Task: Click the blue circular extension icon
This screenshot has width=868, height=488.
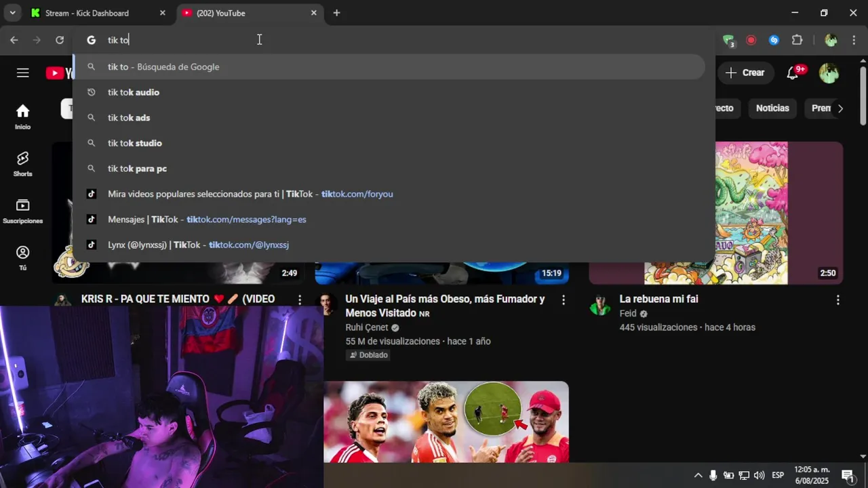Action: (x=774, y=40)
